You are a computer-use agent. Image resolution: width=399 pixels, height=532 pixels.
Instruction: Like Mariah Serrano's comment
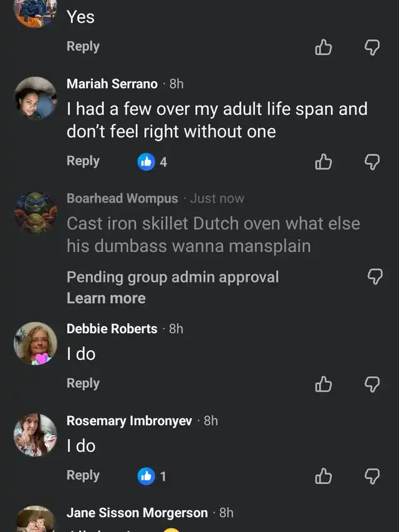(x=324, y=162)
